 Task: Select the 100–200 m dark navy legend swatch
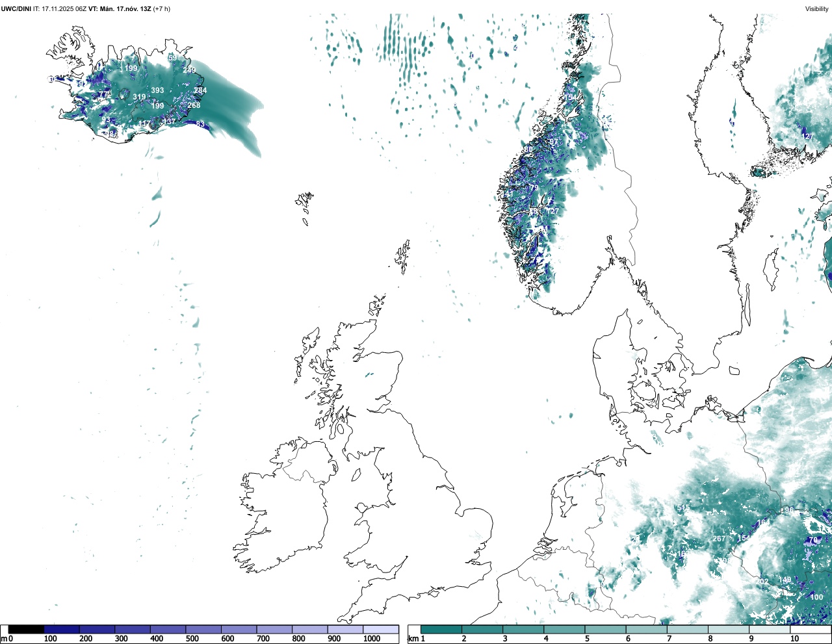pos(62,630)
